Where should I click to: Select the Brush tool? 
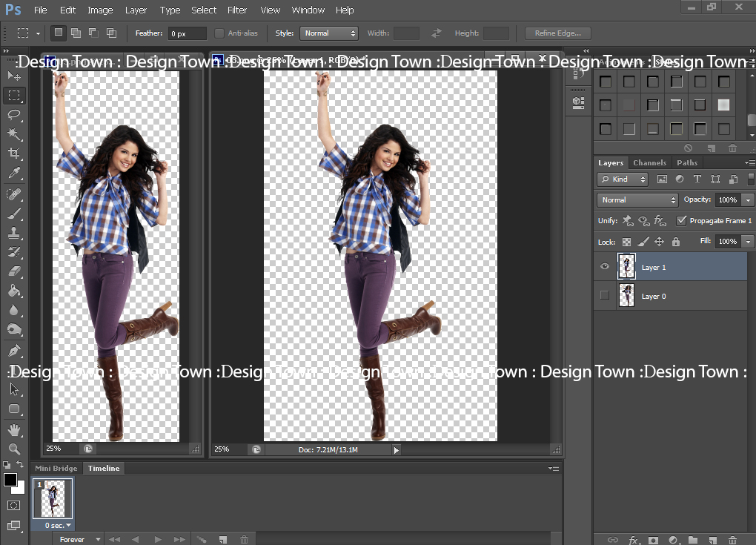[13, 214]
